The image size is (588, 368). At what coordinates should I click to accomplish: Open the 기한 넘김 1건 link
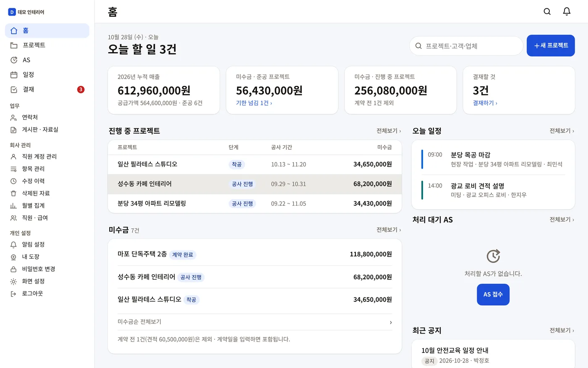254,103
